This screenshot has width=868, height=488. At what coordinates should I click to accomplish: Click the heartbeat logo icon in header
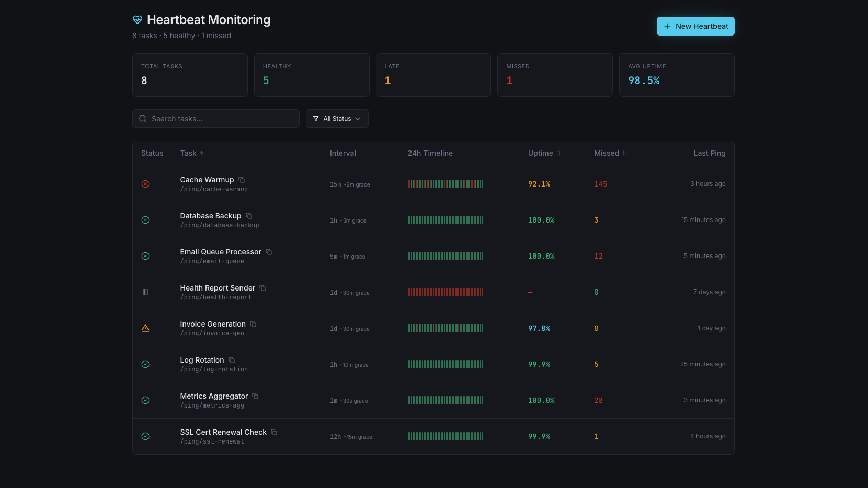pyautogui.click(x=138, y=20)
